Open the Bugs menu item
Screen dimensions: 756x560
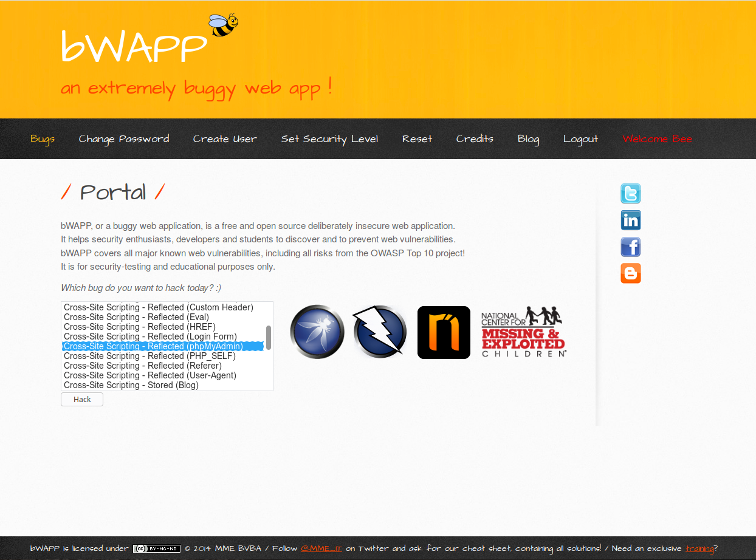click(x=43, y=138)
